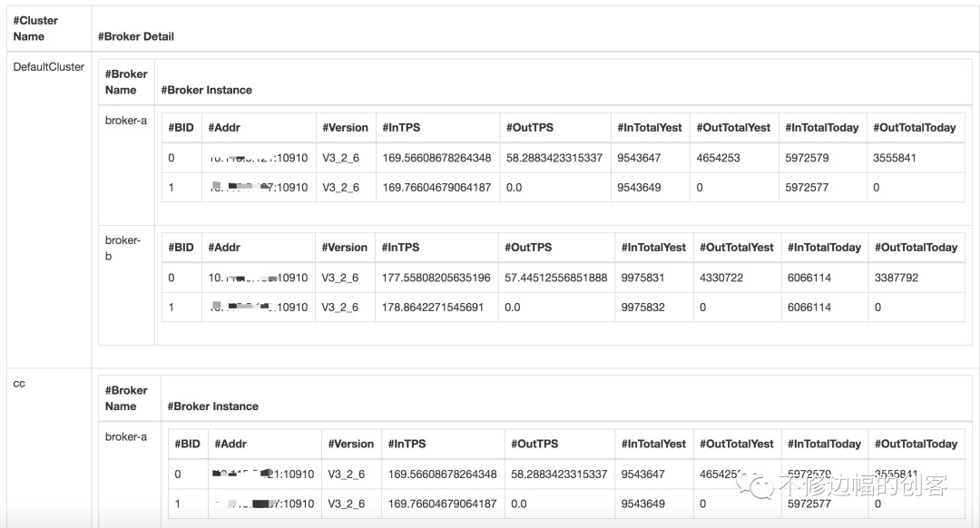This screenshot has height=528, width=980.
Task: Select the DefaultCluster cluster name cell
Action: tap(48, 67)
